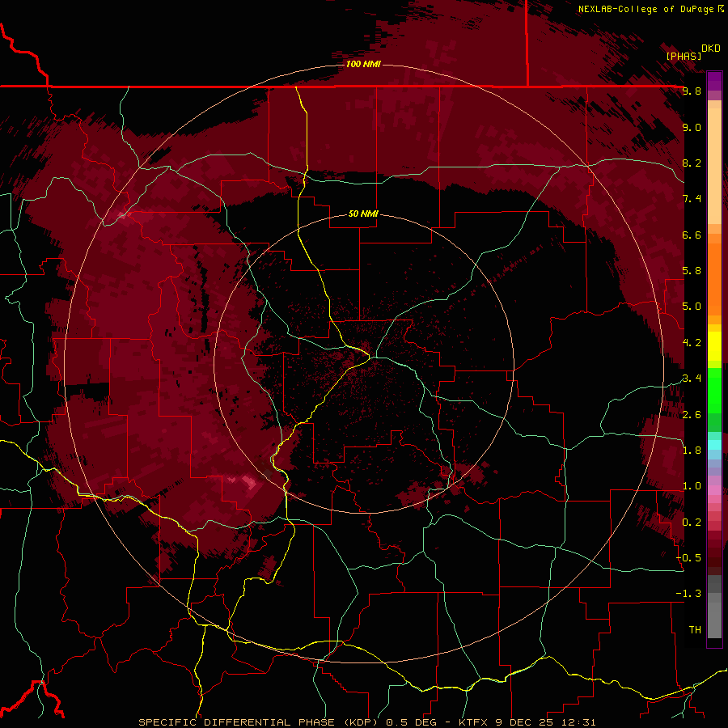
Task: Click the 8.2 legend value
Action: point(692,163)
